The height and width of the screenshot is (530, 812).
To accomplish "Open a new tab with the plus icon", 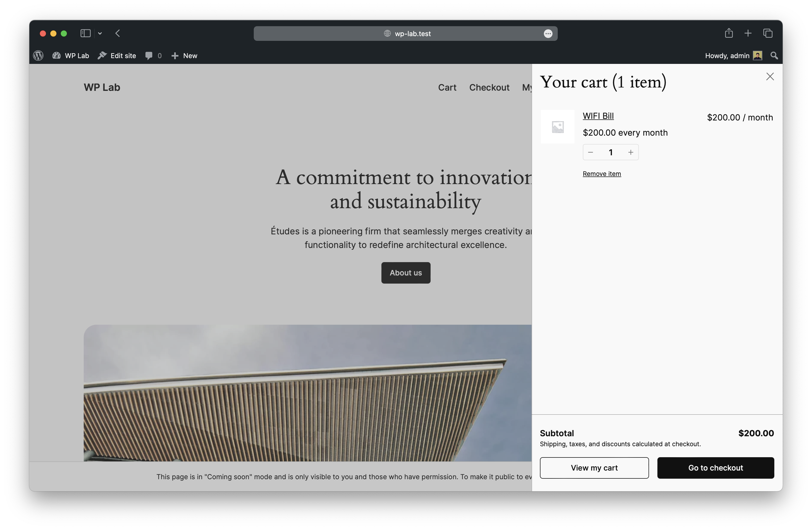I will (x=748, y=34).
